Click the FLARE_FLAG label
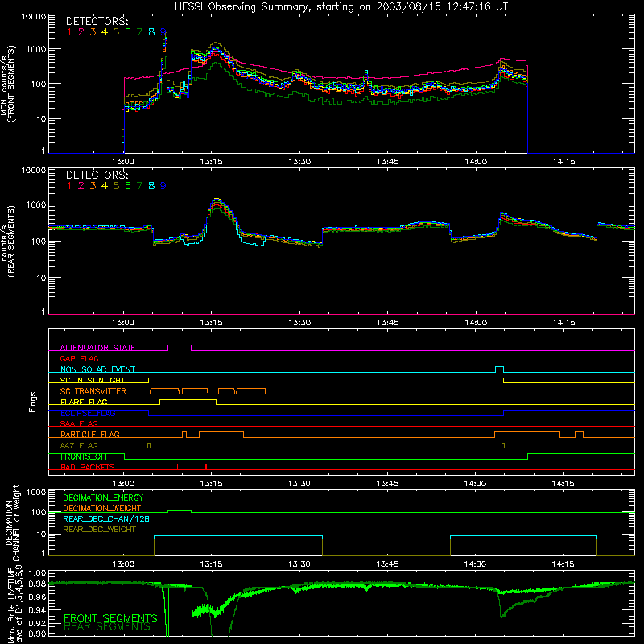The width and height of the screenshot is (644, 644). pyautogui.click(x=84, y=402)
